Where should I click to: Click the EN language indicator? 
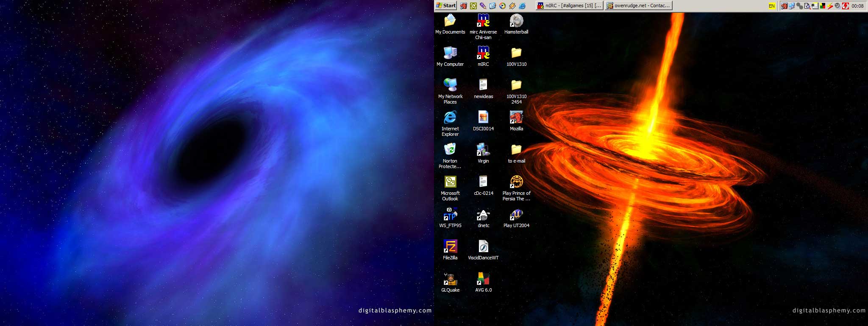(772, 6)
